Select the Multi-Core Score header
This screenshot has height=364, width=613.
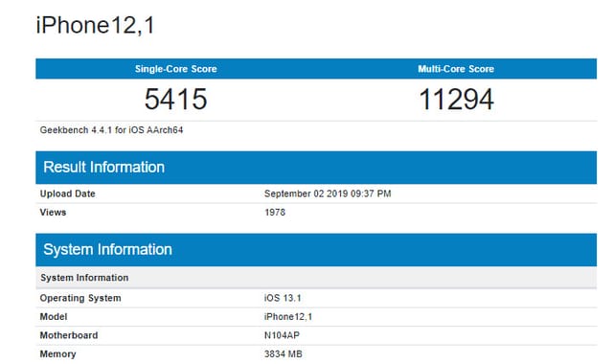coord(456,69)
